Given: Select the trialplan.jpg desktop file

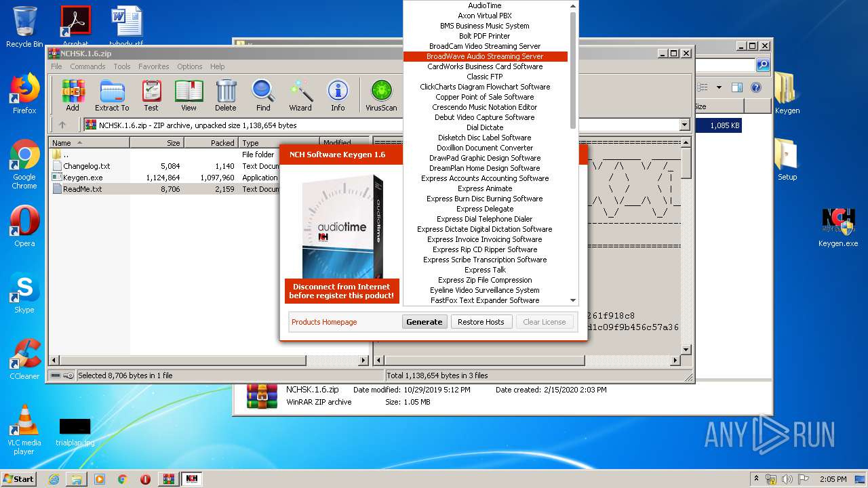Looking at the screenshot, I should pos(75,432).
